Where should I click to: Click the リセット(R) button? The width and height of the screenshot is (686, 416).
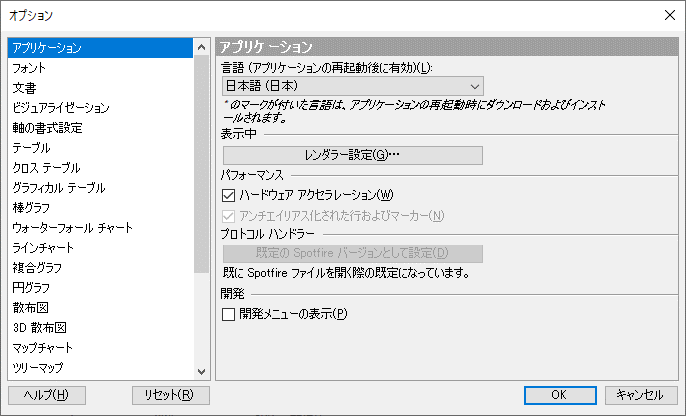coord(171,395)
